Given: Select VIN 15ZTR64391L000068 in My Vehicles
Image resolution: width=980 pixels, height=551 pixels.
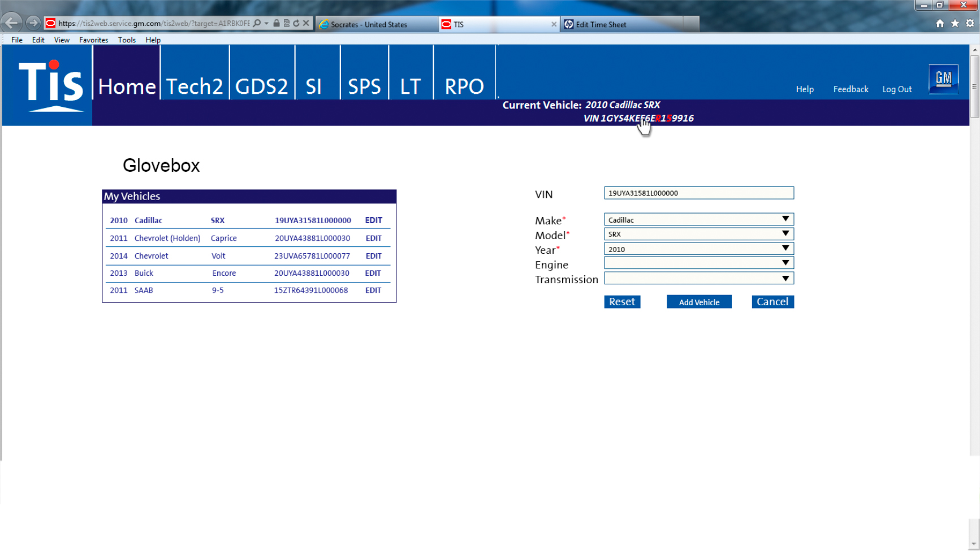Looking at the screenshot, I should click(x=311, y=290).
